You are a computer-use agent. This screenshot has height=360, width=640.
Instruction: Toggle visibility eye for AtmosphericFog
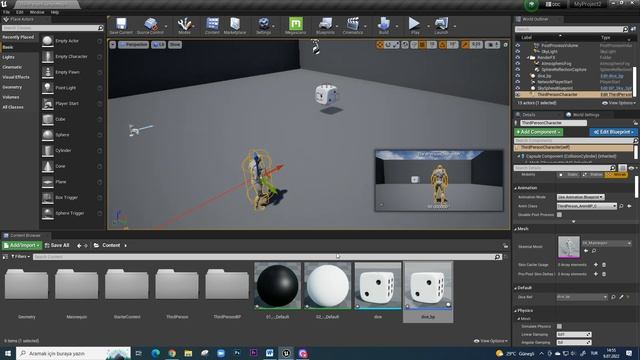click(x=518, y=64)
